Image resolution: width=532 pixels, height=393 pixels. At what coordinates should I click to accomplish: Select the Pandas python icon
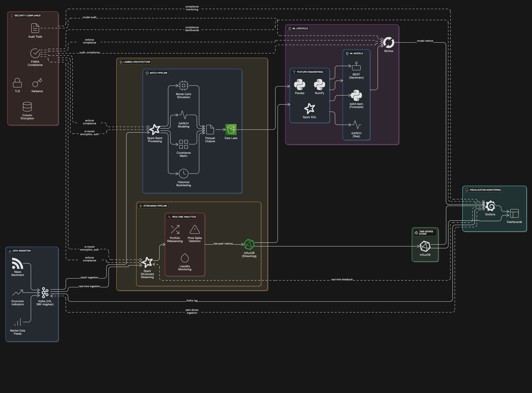coord(299,85)
